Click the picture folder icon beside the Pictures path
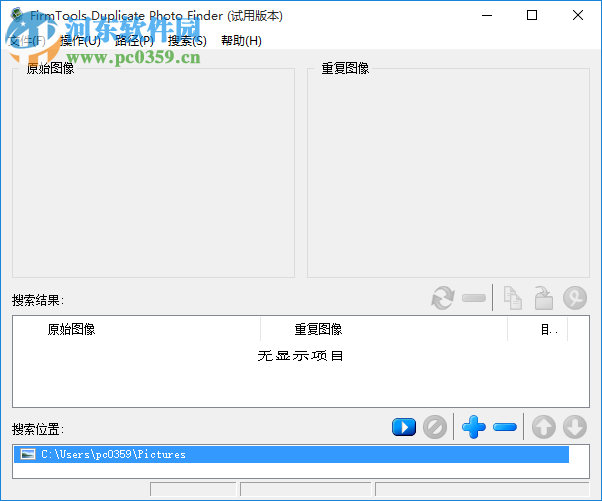This screenshot has height=501, width=602. pos(28,455)
